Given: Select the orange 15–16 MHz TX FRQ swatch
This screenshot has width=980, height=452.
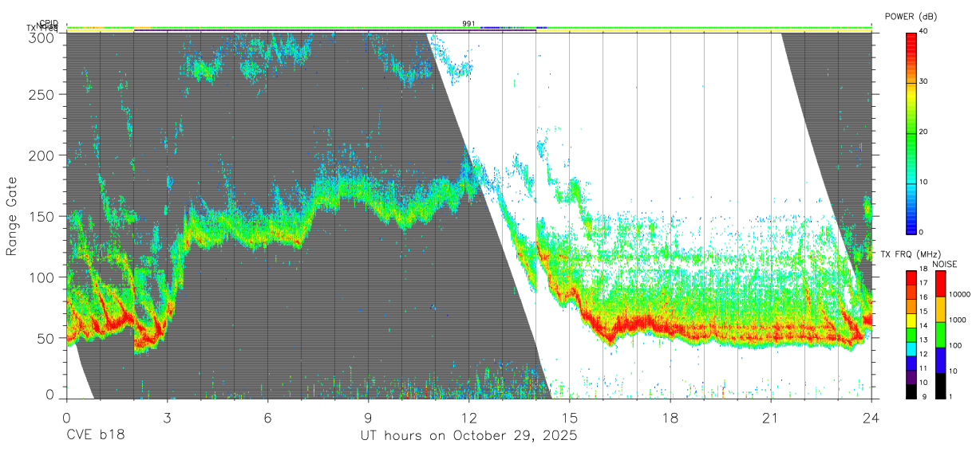Looking at the screenshot, I should tap(911, 305).
